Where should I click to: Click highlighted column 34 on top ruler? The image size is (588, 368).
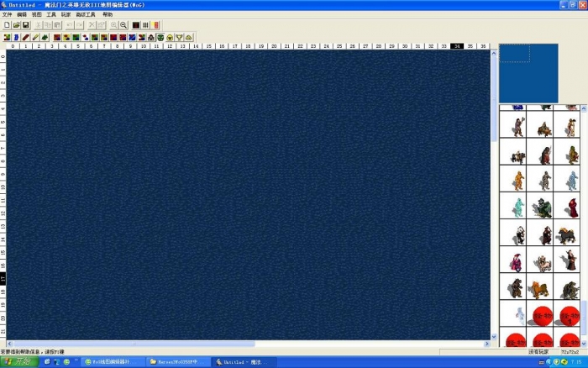457,46
